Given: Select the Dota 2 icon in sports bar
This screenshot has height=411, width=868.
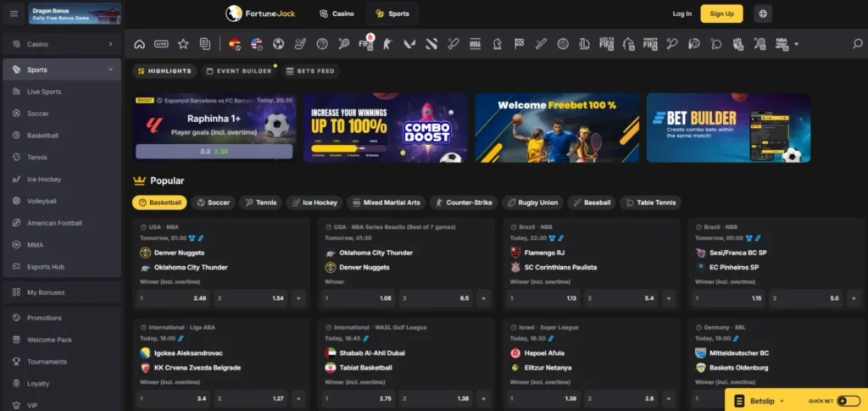Looking at the screenshot, I should point(431,44).
